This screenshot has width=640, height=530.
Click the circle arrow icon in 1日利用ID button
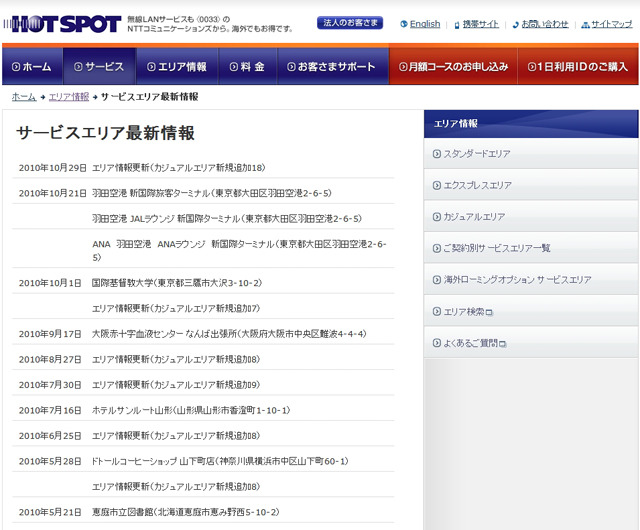(531, 67)
